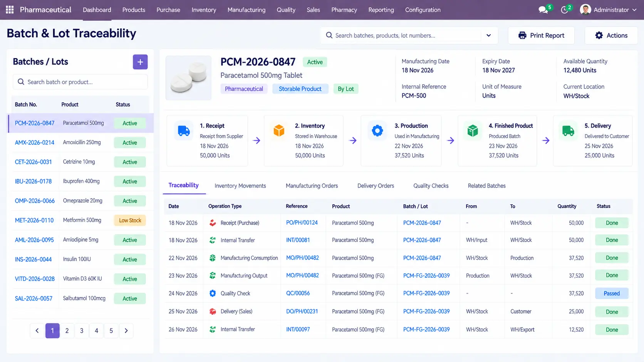Select batch MET-2026-0110 in the list

81,220
